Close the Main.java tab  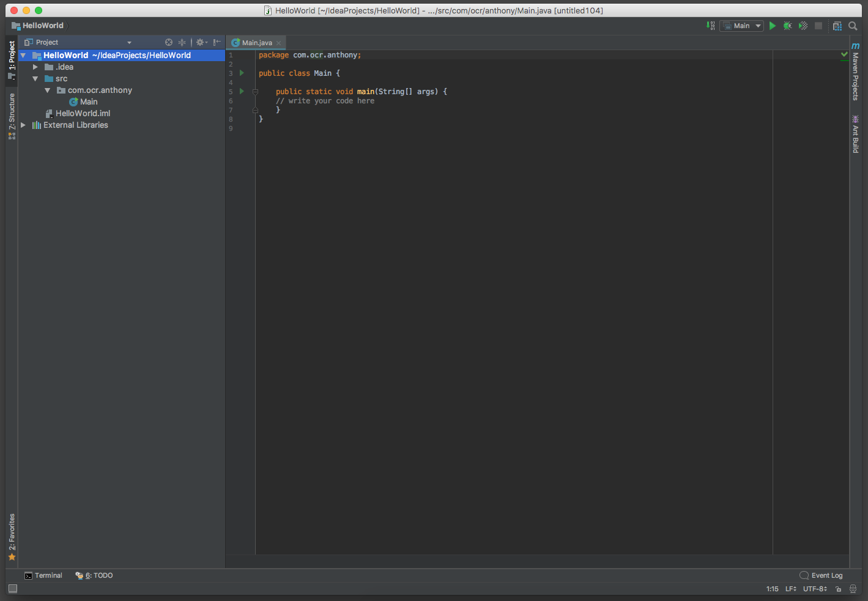coord(279,43)
